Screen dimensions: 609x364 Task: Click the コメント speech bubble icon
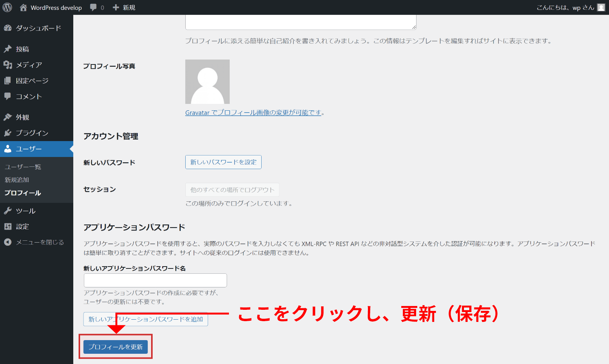click(x=8, y=96)
